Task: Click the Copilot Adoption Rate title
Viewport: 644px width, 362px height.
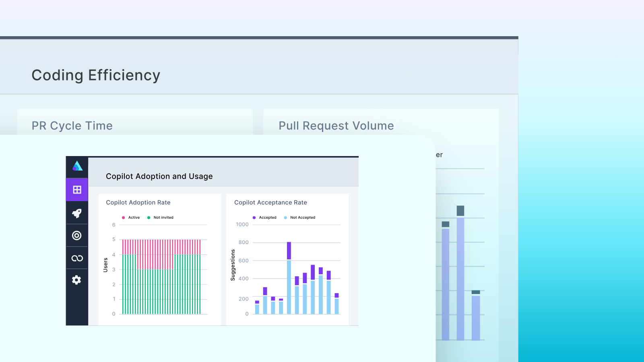Action: 138,203
